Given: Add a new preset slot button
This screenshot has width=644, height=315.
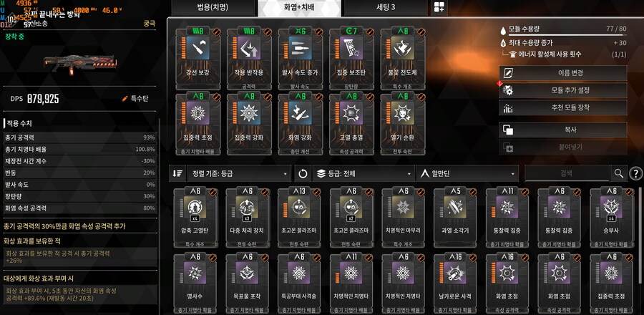Looking at the screenshot, I should click(x=439, y=7).
